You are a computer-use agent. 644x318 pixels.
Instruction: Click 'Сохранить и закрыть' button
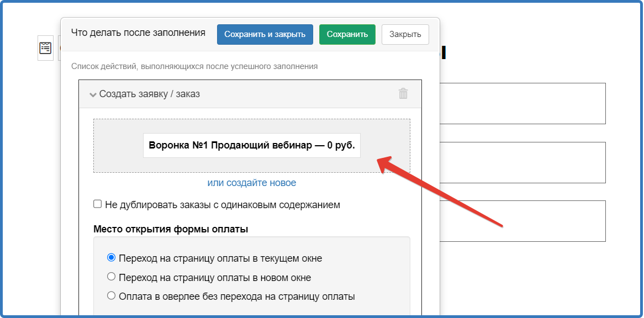click(265, 34)
